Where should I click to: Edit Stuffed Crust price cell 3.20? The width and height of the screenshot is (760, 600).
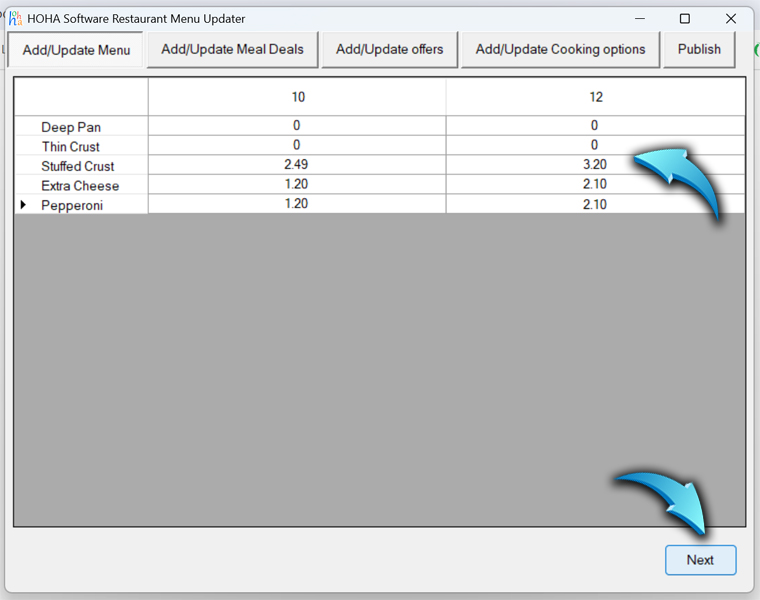(595, 165)
